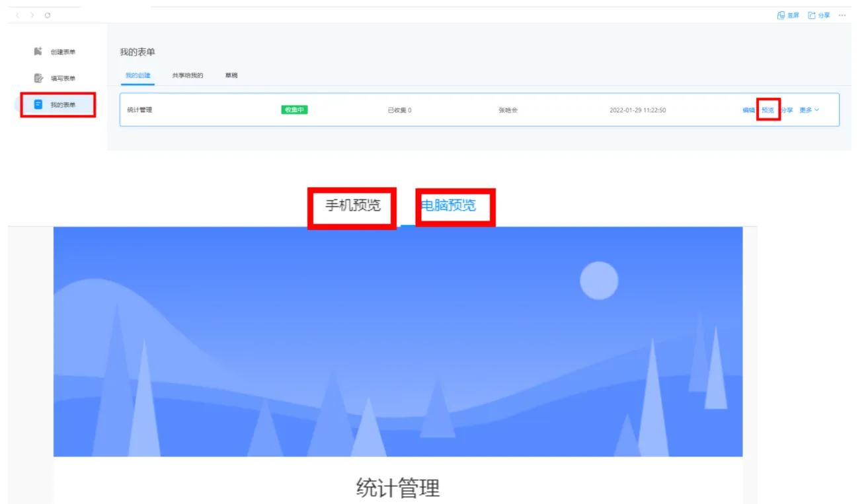Select the 我的创建 tab
The image size is (868, 504).
tap(138, 75)
